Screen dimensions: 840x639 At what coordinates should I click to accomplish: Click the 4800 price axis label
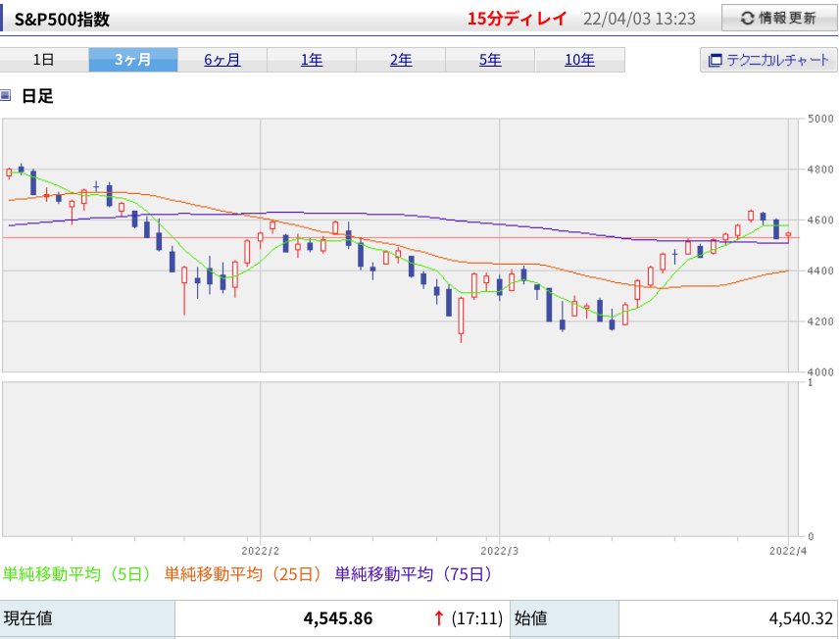[820, 170]
